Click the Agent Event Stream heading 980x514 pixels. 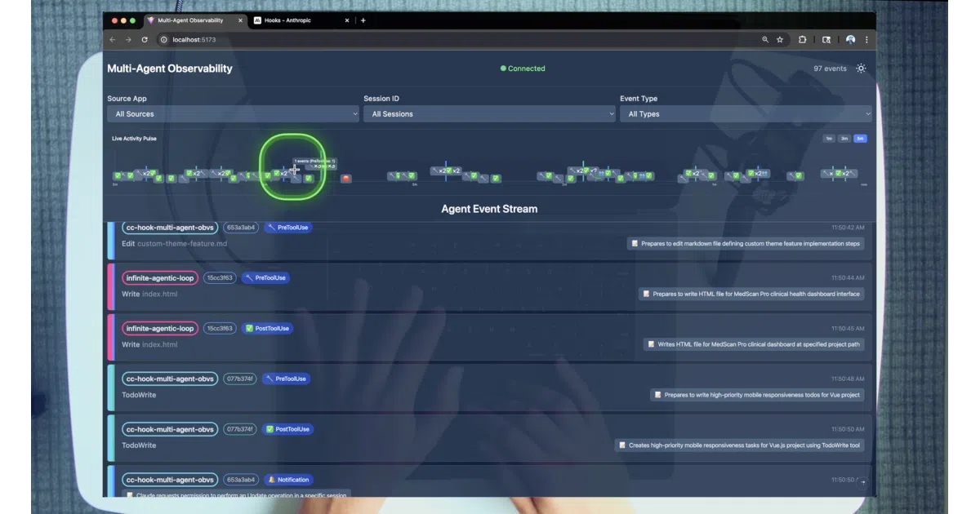click(489, 209)
